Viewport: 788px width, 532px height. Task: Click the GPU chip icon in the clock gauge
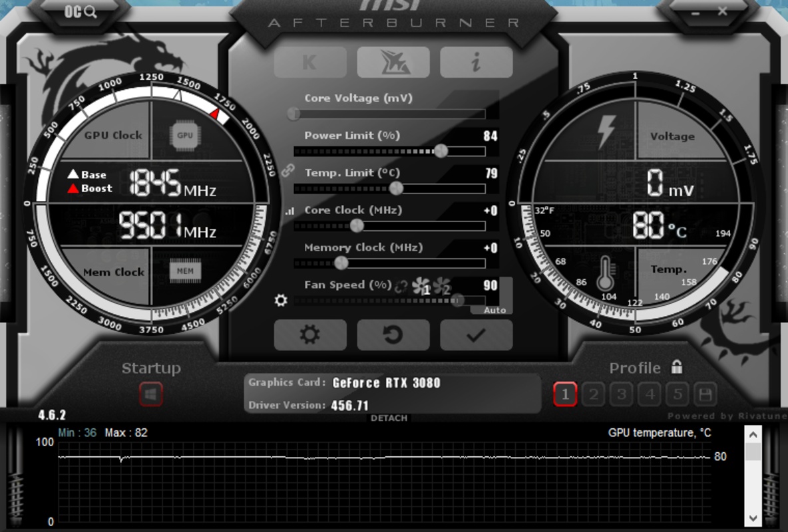pyautogui.click(x=185, y=135)
